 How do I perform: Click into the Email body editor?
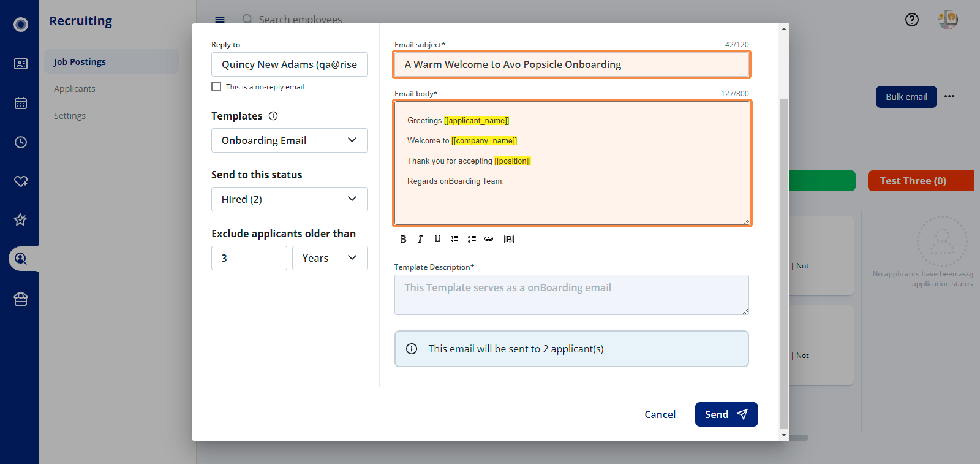pos(571,163)
